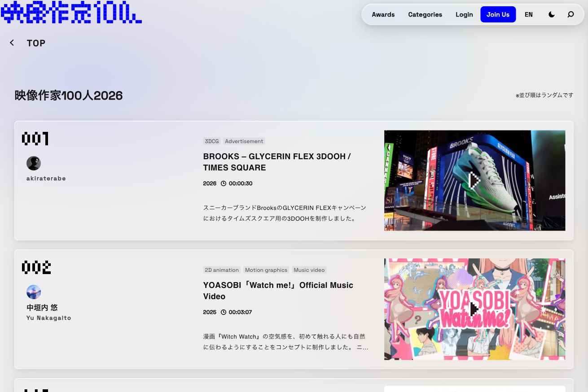Filter by the Advertisement tag
Image resolution: width=588 pixels, height=392 pixels.
click(244, 141)
